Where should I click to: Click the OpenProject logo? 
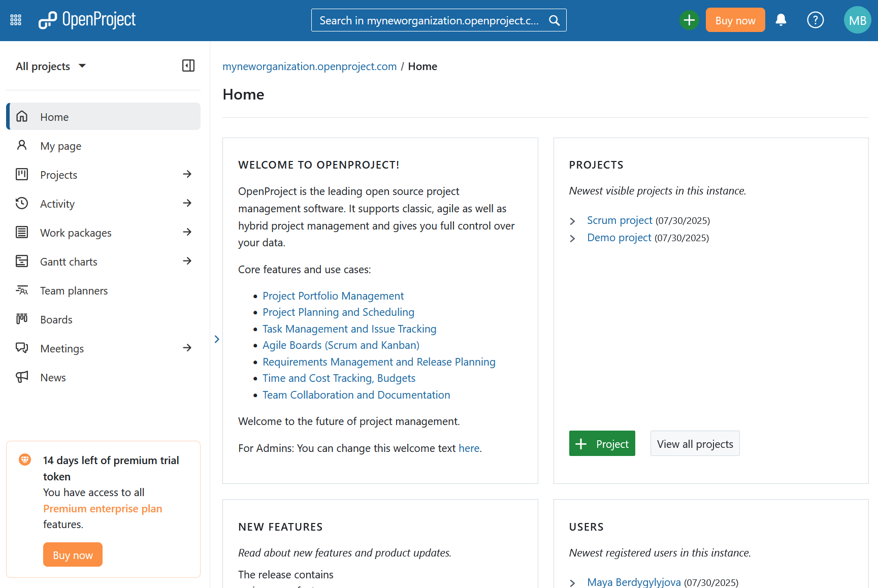click(x=87, y=20)
